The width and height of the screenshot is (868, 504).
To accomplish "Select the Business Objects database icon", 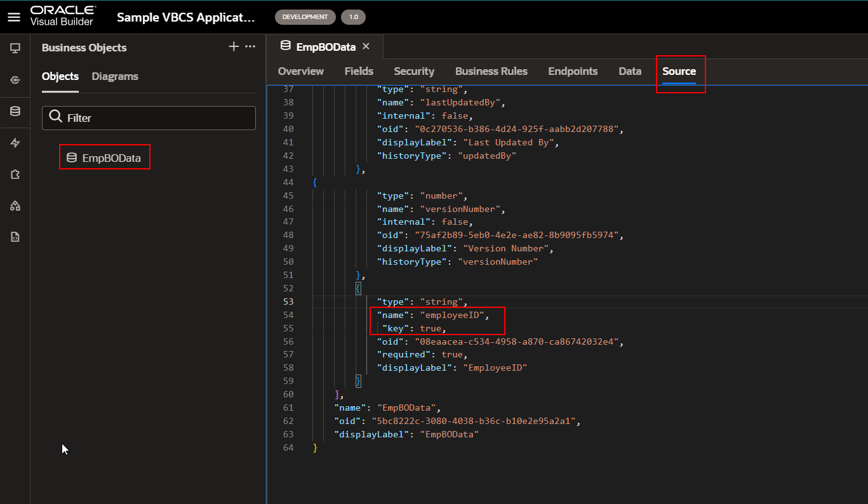I will (15, 112).
